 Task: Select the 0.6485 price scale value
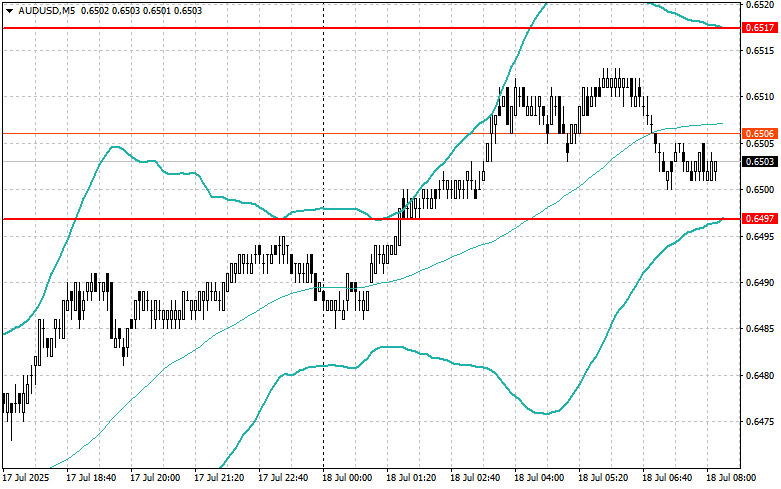[x=760, y=329]
